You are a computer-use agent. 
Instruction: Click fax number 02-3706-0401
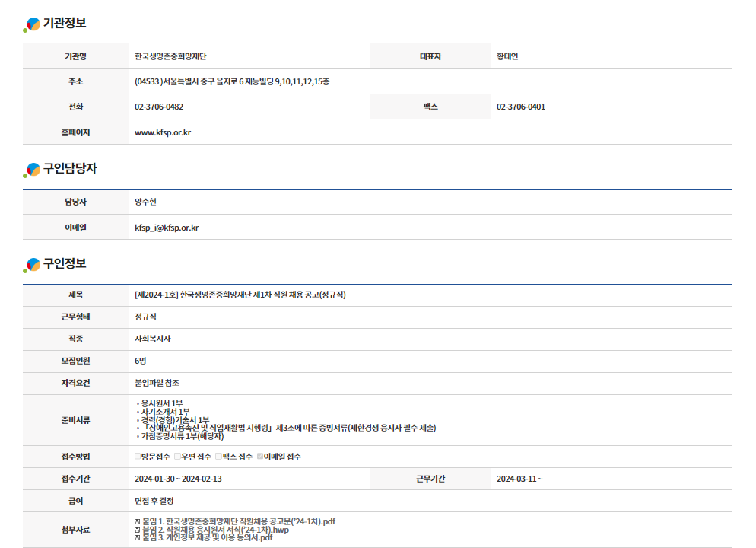[521, 107]
